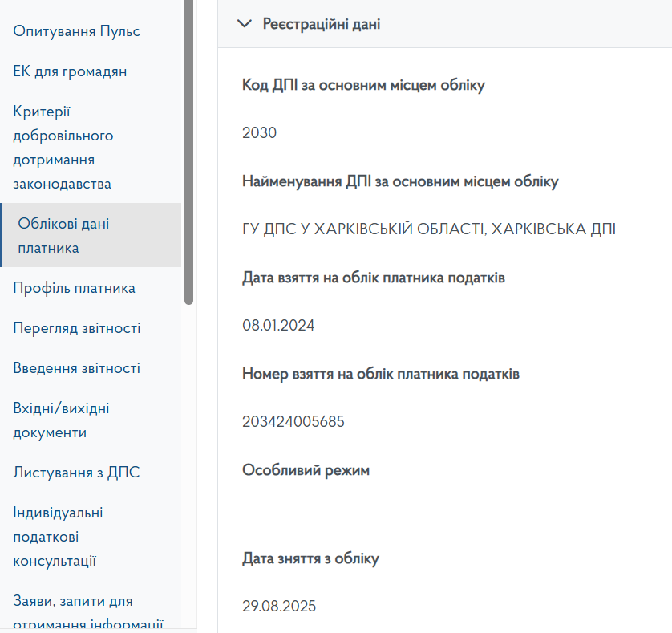Click the ГУ ДПС У ХАРКІВСЬКІЙ ОБЛАСТІ text
The image size is (672, 633).
(428, 229)
